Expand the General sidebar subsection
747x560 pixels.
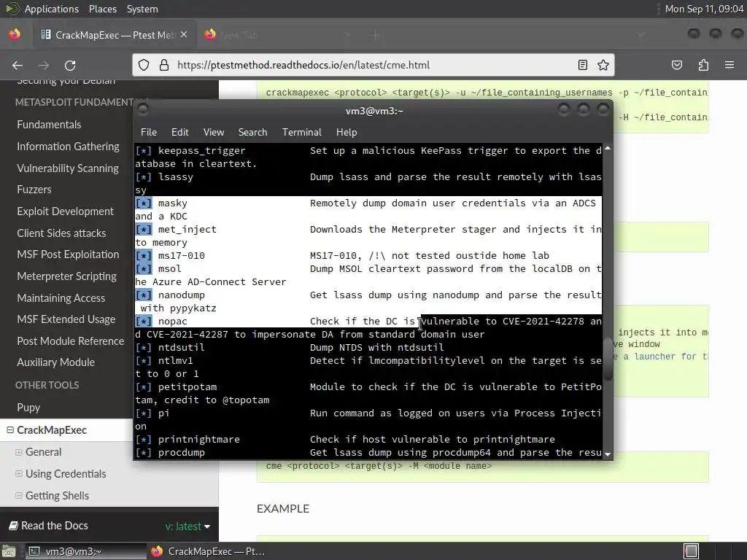click(x=18, y=452)
